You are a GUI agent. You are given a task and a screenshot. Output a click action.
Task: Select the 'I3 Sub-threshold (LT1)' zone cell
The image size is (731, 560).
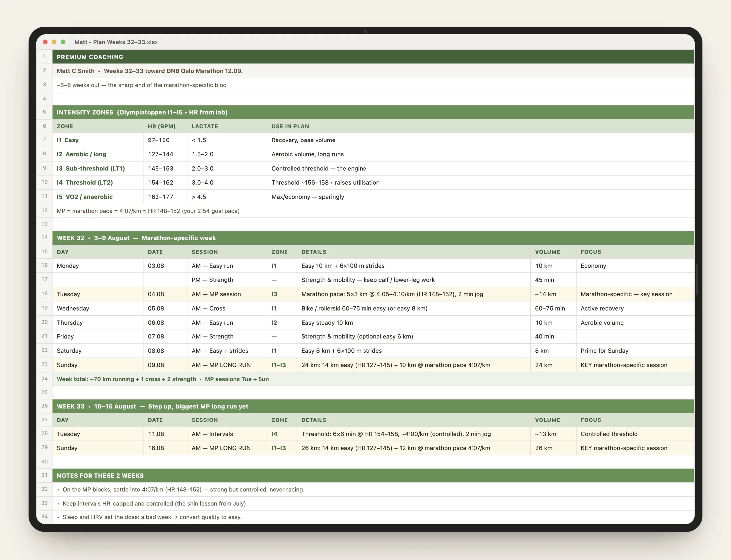[98, 169]
